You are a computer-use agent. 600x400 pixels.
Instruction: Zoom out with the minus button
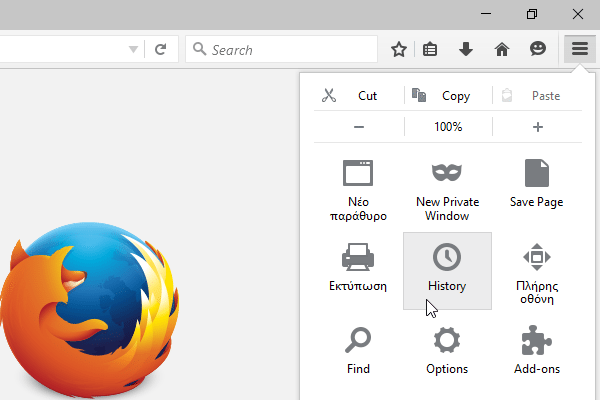(359, 127)
